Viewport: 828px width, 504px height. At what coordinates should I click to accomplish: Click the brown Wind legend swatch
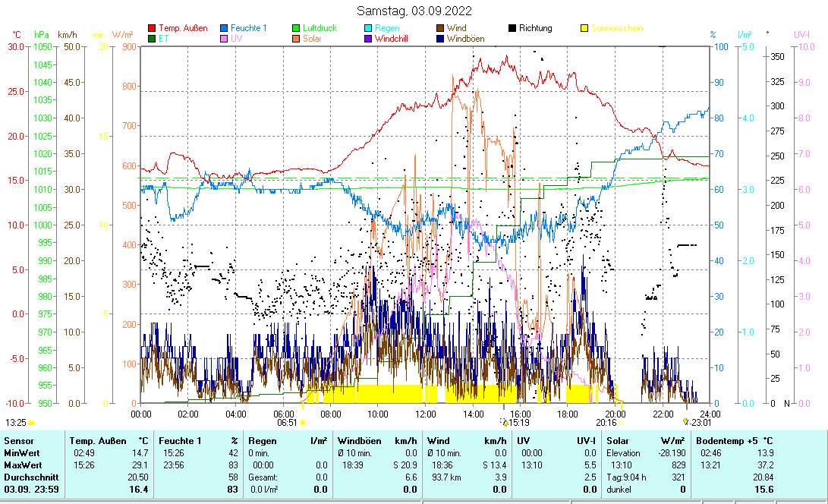[x=440, y=28]
